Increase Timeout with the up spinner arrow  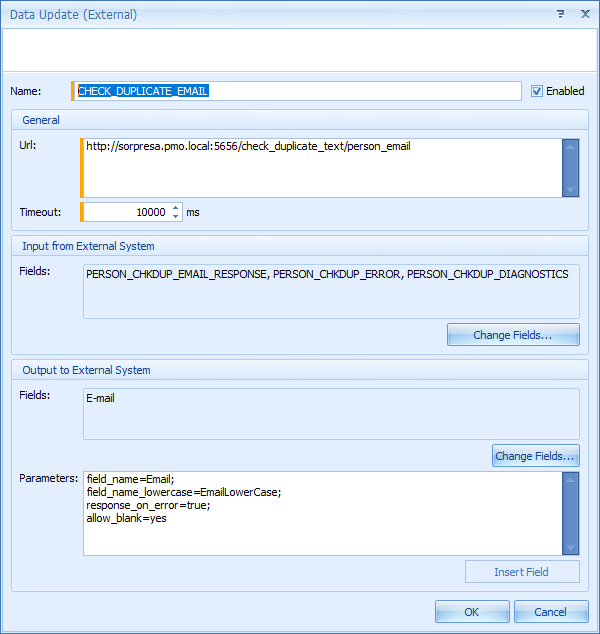pyautogui.click(x=176, y=208)
